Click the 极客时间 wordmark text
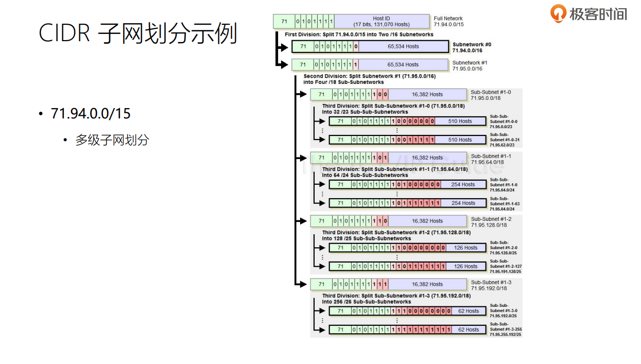 tap(600, 14)
